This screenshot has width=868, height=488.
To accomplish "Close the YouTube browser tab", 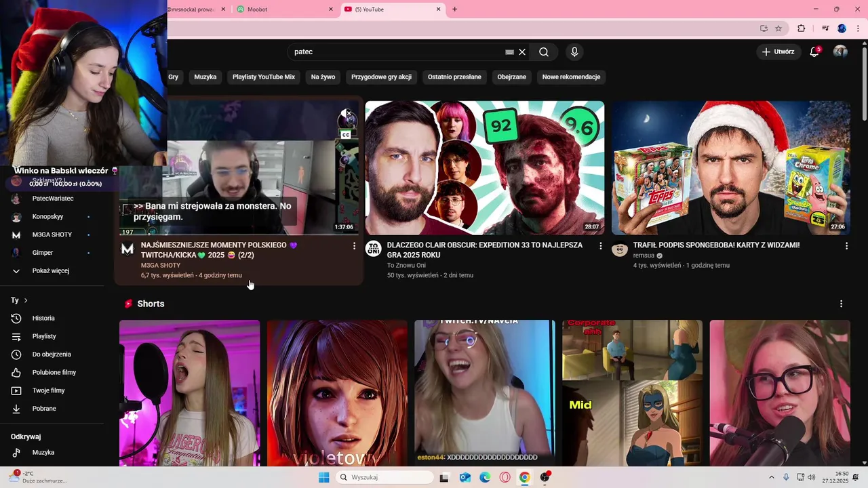I will [439, 9].
